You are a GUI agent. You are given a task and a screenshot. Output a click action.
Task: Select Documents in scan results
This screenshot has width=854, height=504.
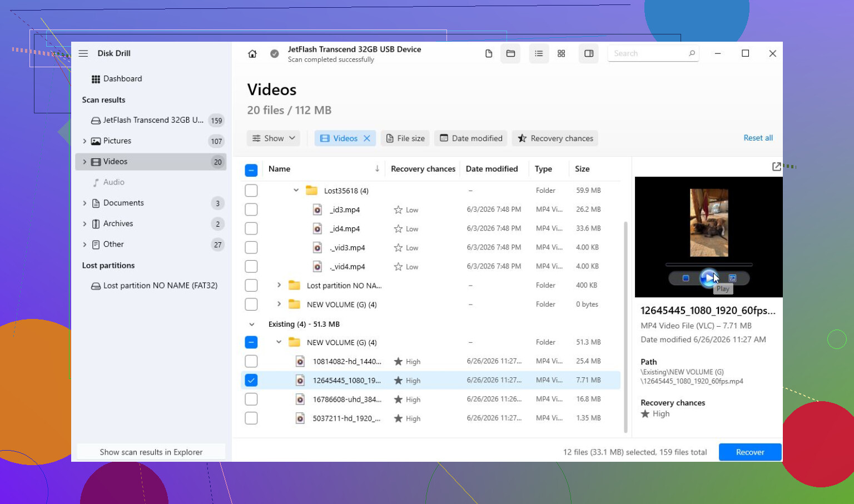[x=151, y=203]
